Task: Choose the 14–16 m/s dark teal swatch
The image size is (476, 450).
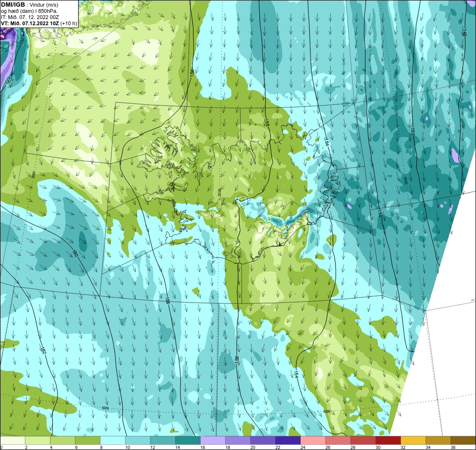Action: point(188,440)
